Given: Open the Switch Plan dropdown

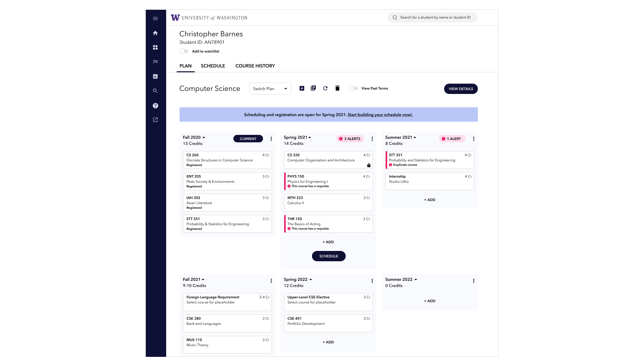Looking at the screenshot, I should click(x=270, y=89).
